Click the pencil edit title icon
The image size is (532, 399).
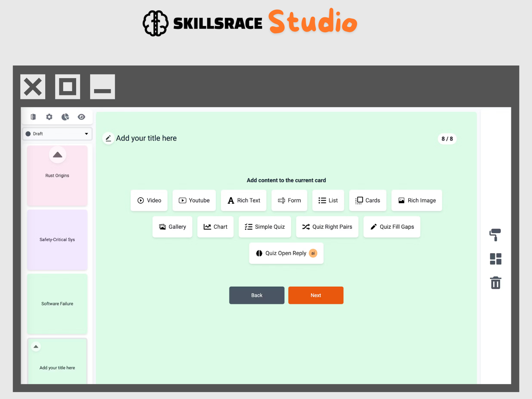pyautogui.click(x=108, y=138)
